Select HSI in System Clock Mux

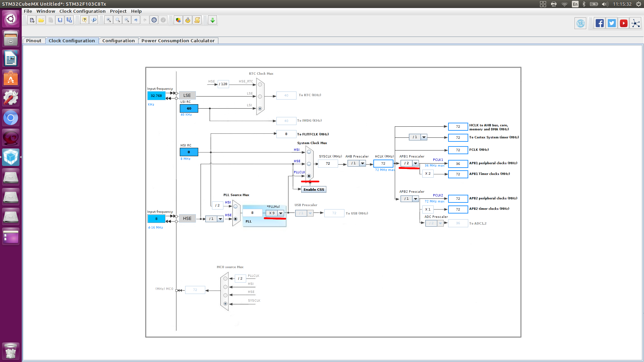point(309,152)
